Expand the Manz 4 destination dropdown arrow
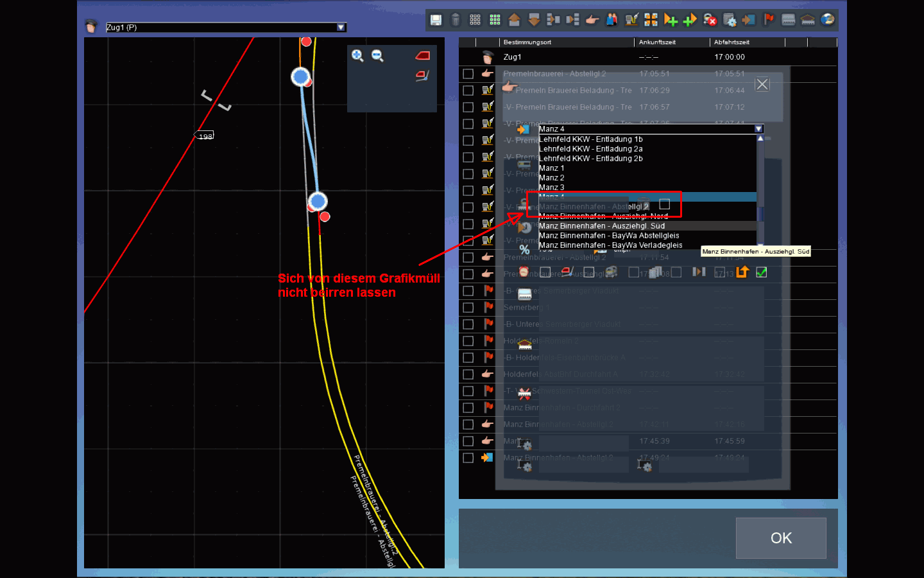 [x=758, y=129]
